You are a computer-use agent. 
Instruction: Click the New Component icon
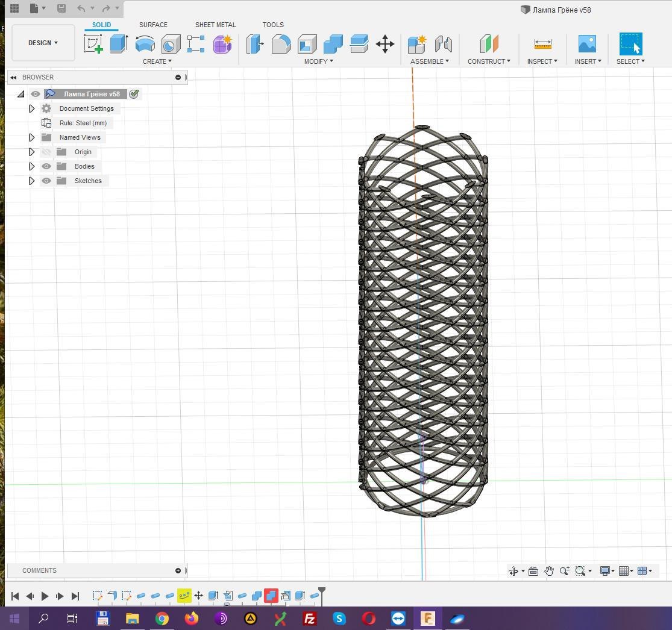click(x=416, y=44)
